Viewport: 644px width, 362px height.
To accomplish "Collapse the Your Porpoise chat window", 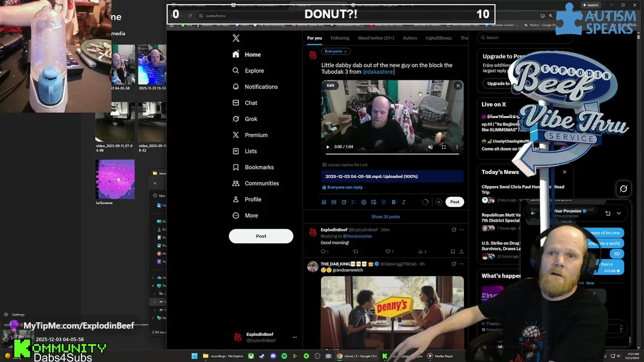I will point(619,213).
